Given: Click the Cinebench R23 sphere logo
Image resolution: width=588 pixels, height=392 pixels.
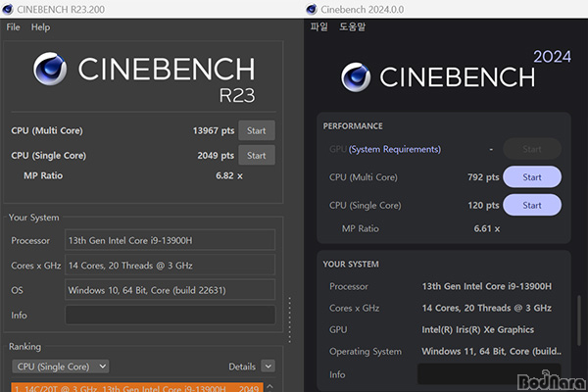Looking at the screenshot, I should click(x=50, y=69).
